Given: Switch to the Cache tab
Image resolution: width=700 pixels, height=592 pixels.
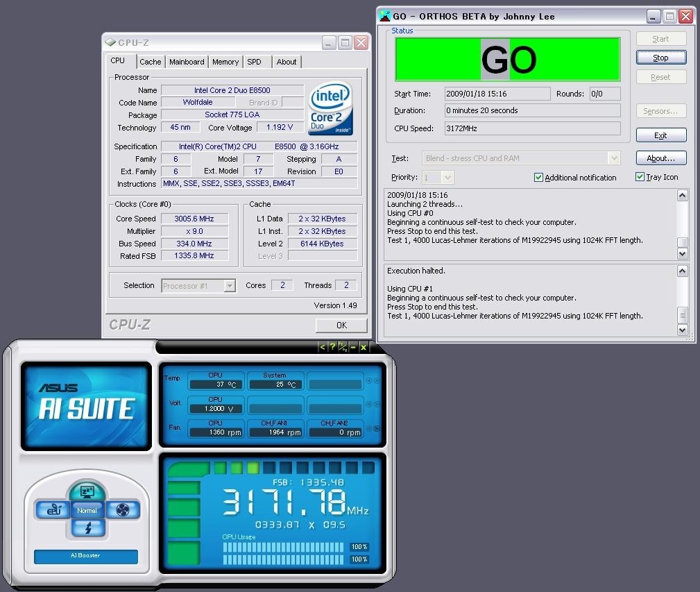Looking at the screenshot, I should (x=151, y=62).
